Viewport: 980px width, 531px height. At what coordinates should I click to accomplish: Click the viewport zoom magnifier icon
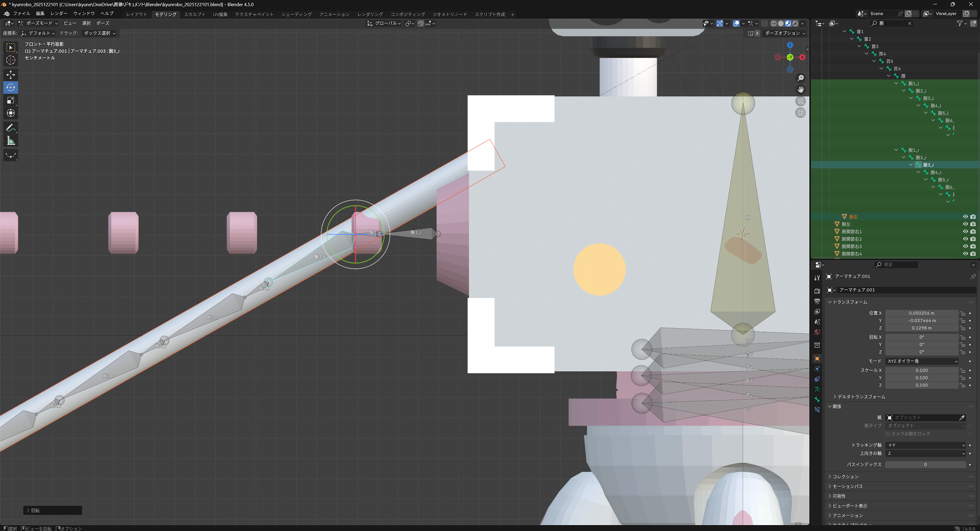(x=800, y=78)
